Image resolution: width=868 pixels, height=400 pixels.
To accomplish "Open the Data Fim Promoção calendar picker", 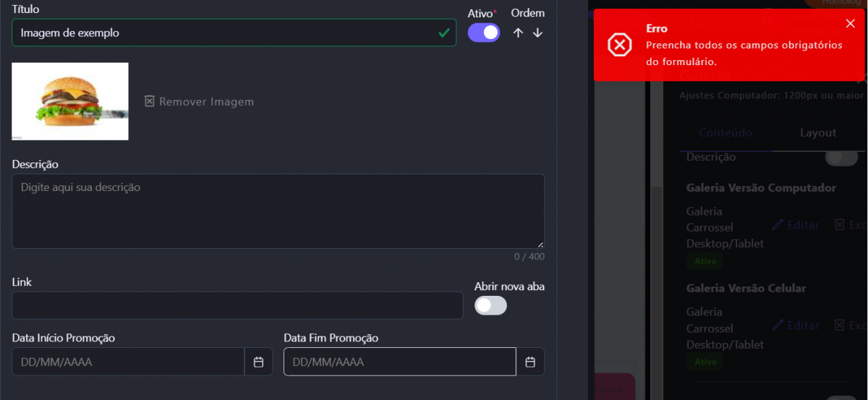I will click(x=530, y=362).
